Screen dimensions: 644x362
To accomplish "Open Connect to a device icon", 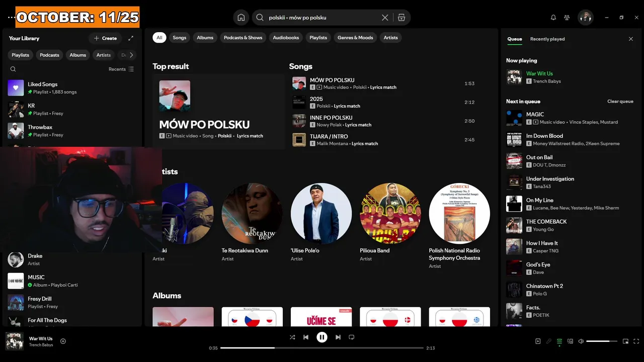I will click(x=570, y=341).
